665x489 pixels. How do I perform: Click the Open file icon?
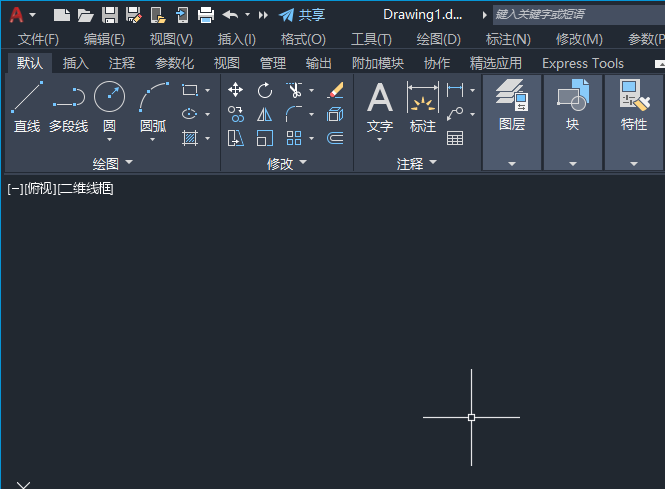[x=85, y=15]
